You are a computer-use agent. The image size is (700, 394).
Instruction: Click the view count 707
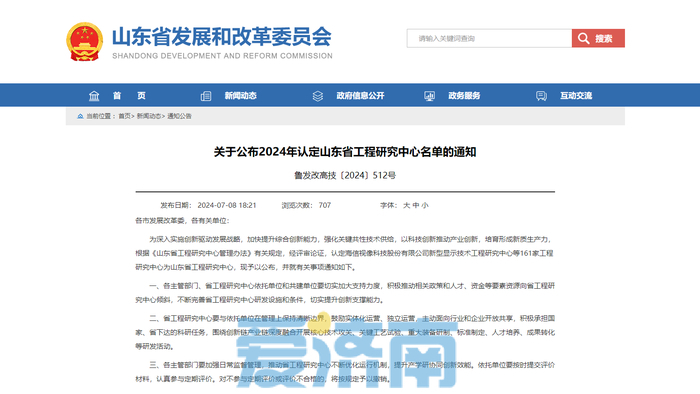click(x=325, y=205)
